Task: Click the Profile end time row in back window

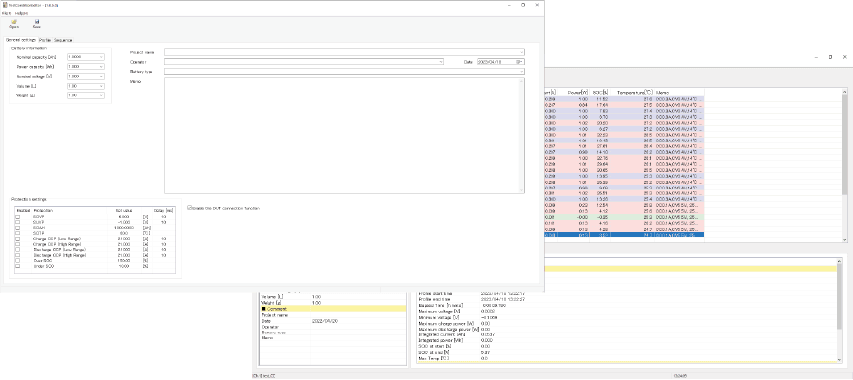Action: click(628, 299)
